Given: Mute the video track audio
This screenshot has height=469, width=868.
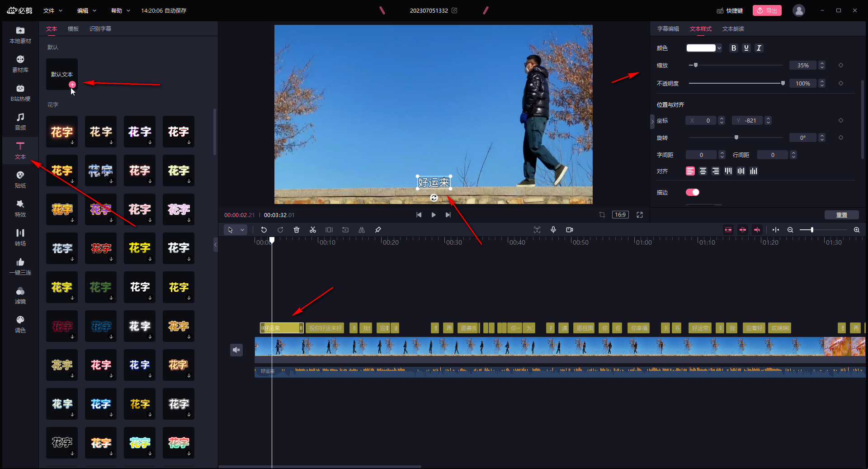Looking at the screenshot, I should [236, 350].
